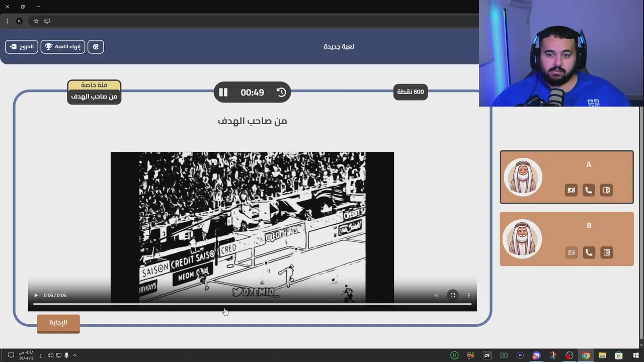Screen dimensions: 644x362
Task: Select team B avatar
Action: (x=523, y=239)
